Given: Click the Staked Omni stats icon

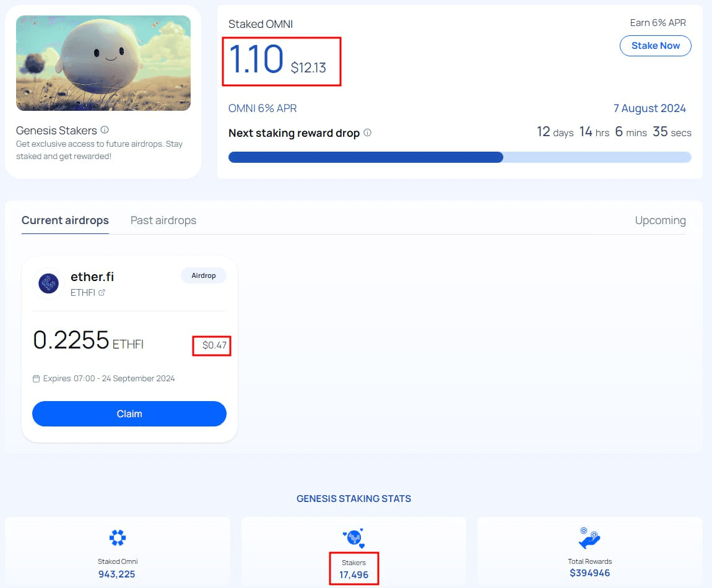Looking at the screenshot, I should click(x=118, y=538).
